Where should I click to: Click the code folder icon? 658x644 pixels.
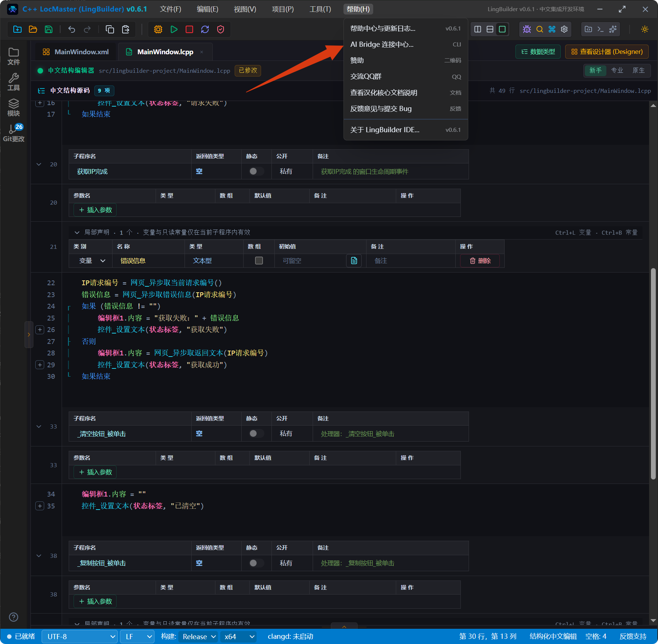[x=589, y=29]
